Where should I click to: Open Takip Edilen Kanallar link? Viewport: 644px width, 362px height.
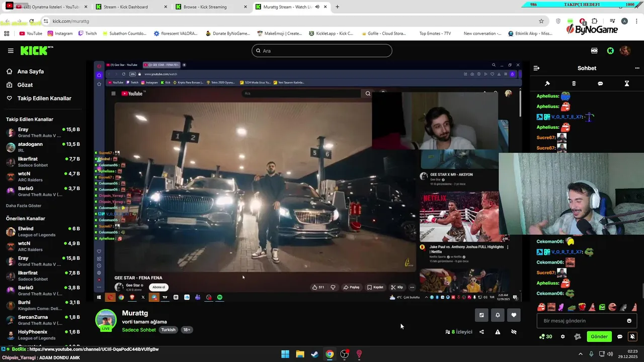44,99
